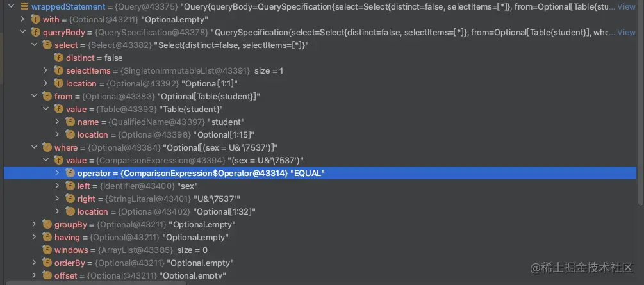Collapse the value Table{student} node
The width and height of the screenshot is (644, 285).
coord(46,110)
